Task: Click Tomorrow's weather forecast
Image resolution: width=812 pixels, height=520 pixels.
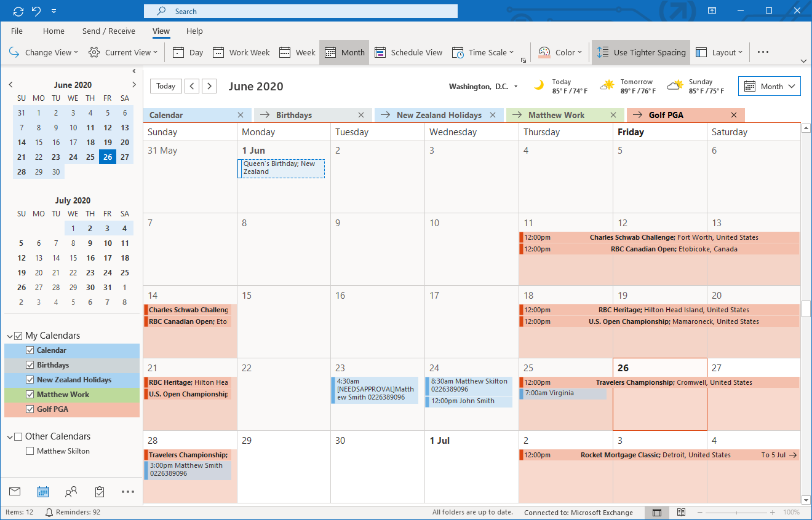Action: 629,86
